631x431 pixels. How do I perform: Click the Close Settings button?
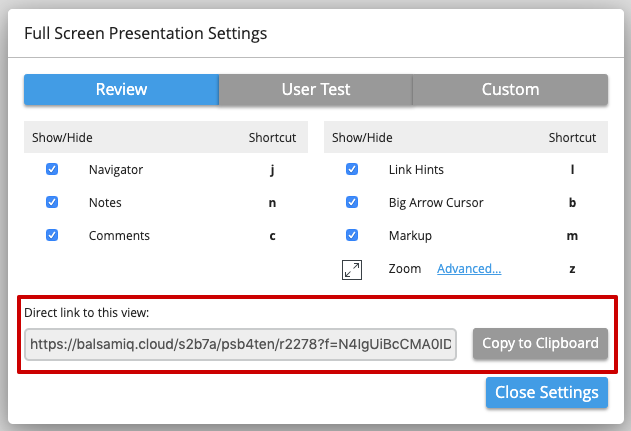[x=546, y=392]
